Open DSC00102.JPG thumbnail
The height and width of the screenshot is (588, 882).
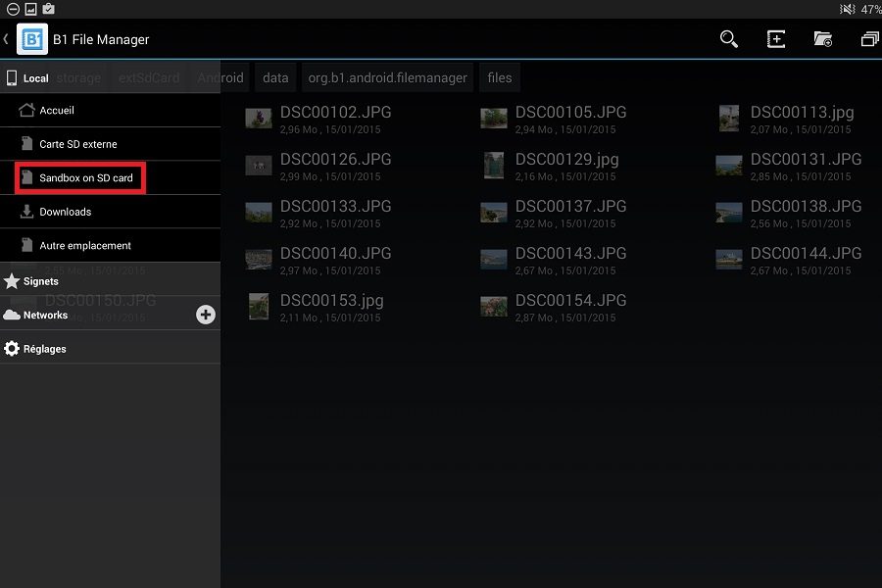[x=259, y=119]
